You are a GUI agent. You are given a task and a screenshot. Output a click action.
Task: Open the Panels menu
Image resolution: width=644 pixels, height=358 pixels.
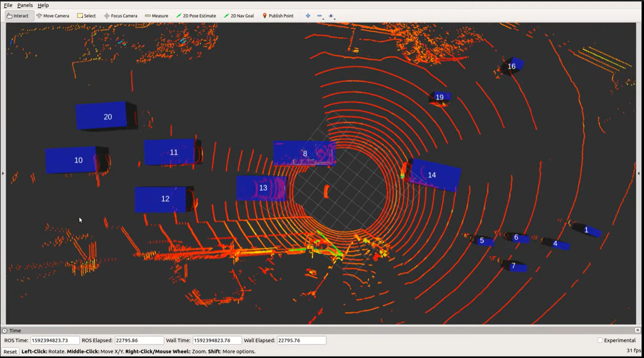coord(25,5)
